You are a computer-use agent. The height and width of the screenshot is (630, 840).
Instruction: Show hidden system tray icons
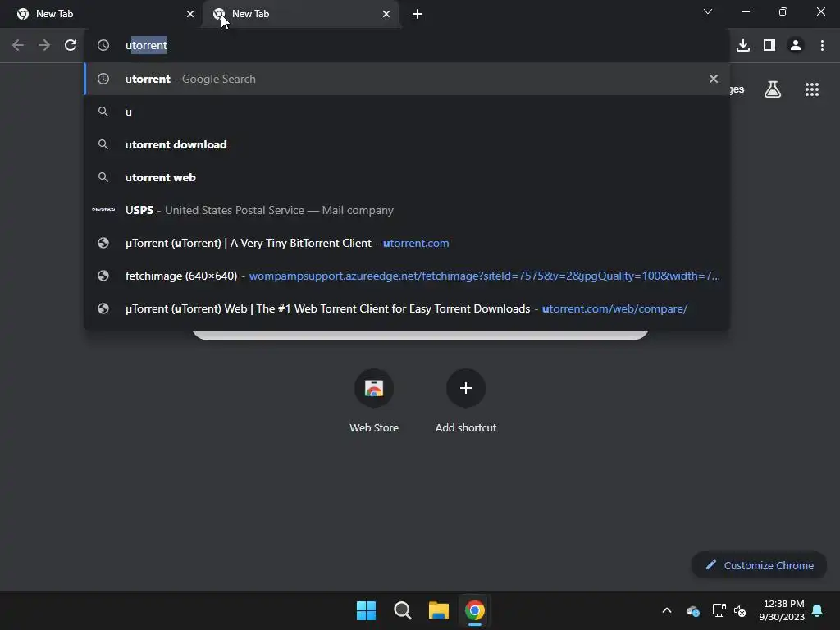pyautogui.click(x=667, y=610)
